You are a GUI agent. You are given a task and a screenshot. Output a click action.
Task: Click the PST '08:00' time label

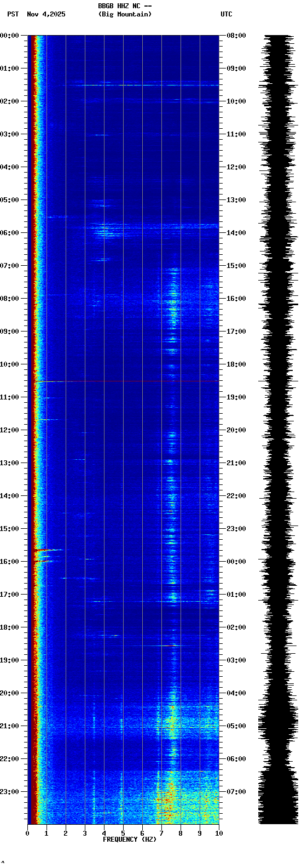10,299
